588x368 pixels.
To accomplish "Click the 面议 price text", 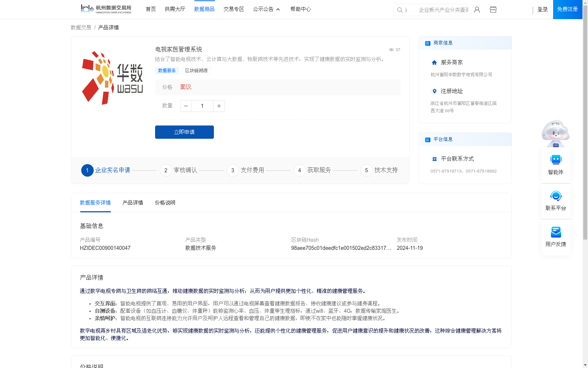I will click(x=186, y=87).
